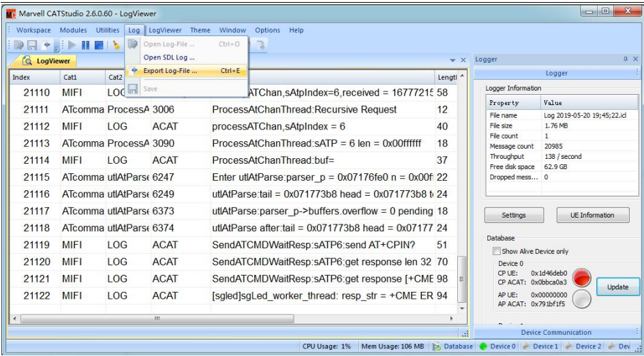Image resolution: width=644 pixels, height=356 pixels.
Task: Open the logger Settings button
Action: click(514, 216)
